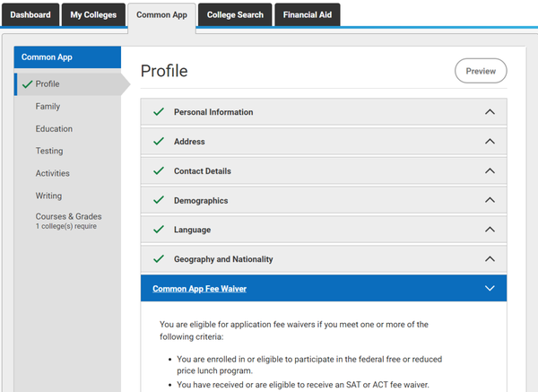Select Family in the sidebar
The height and width of the screenshot is (392, 538).
(x=48, y=107)
